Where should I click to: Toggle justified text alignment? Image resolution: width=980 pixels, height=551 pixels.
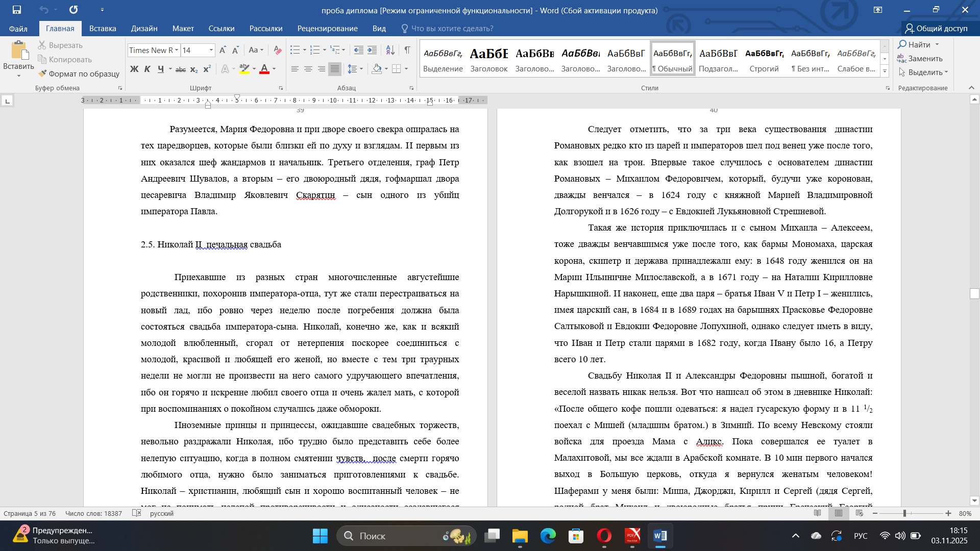coord(334,69)
